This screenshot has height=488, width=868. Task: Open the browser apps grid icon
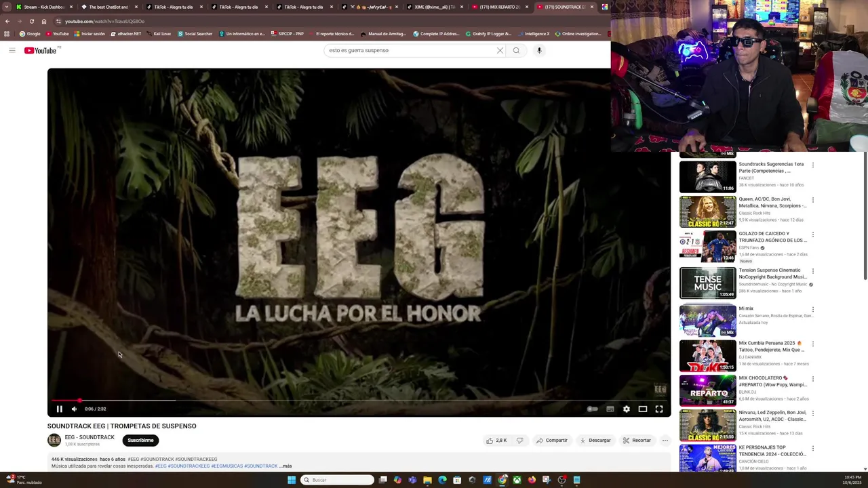click(x=7, y=34)
